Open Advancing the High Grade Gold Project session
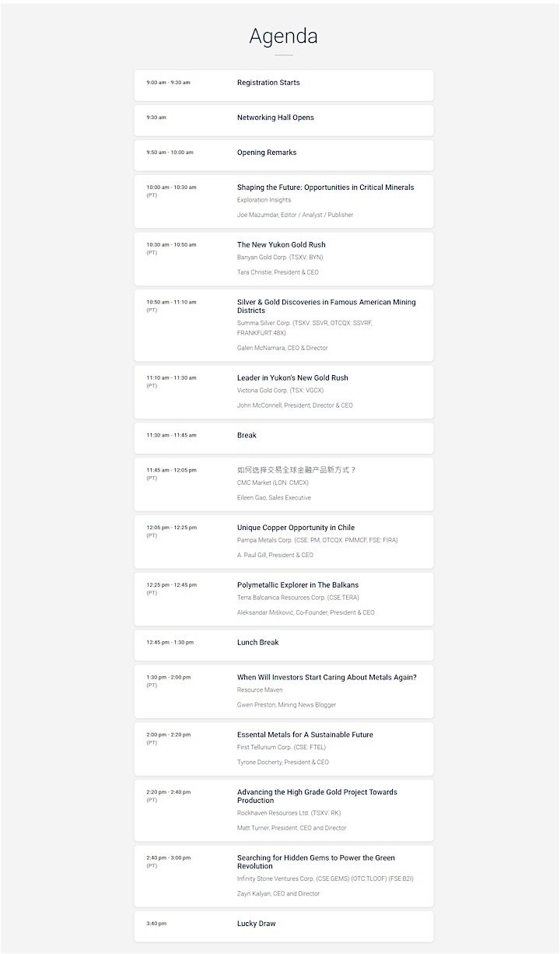The image size is (560, 954). tap(283, 810)
